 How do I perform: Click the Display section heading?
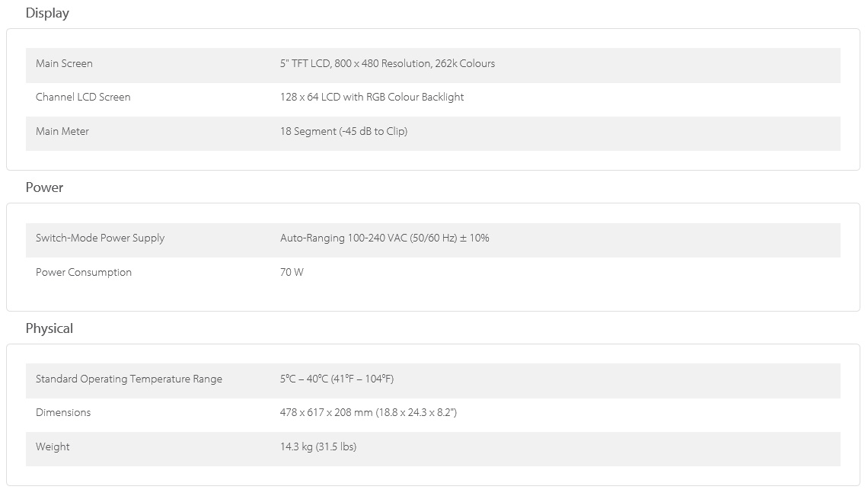[x=47, y=13]
